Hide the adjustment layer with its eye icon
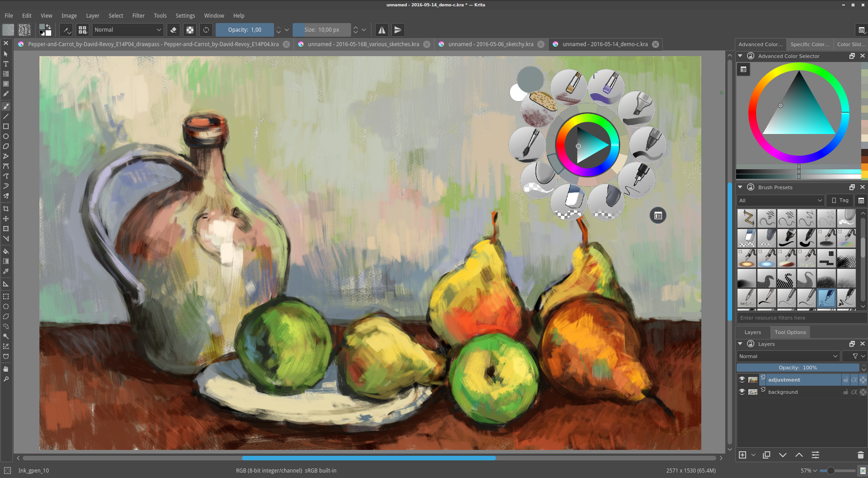Image resolution: width=868 pixels, height=478 pixels. click(x=742, y=380)
